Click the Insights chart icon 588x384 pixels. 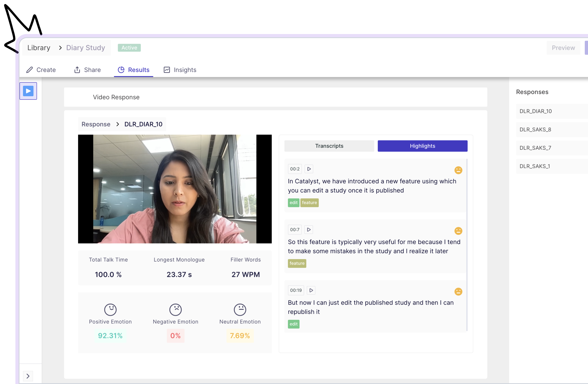[x=167, y=70]
